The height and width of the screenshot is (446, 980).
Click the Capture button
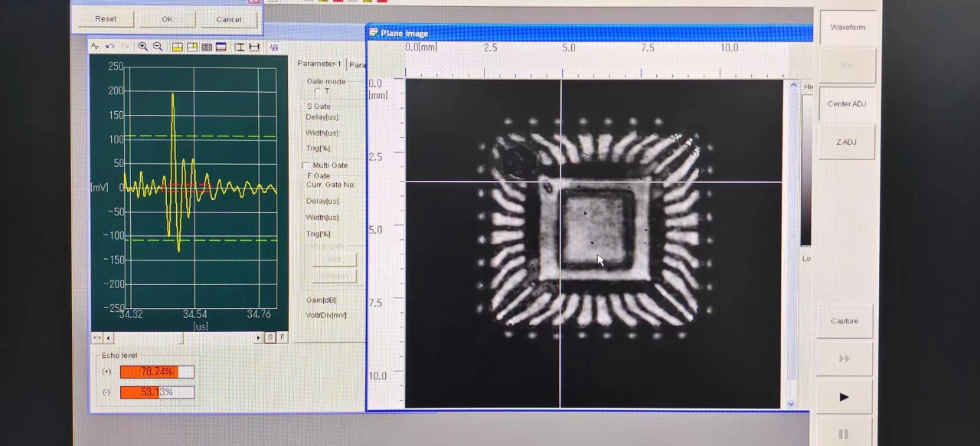pyautogui.click(x=844, y=321)
